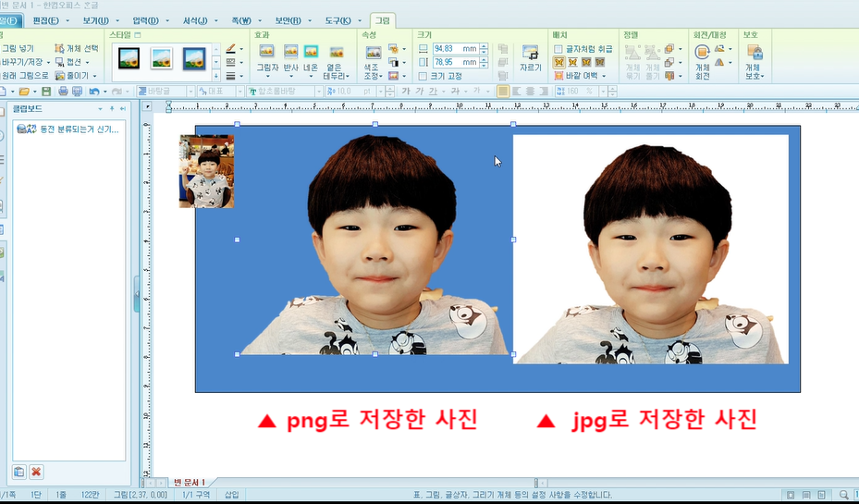The width and height of the screenshot is (859, 504).
Task: Click 개체 회전 rotate object button
Action: (703, 62)
